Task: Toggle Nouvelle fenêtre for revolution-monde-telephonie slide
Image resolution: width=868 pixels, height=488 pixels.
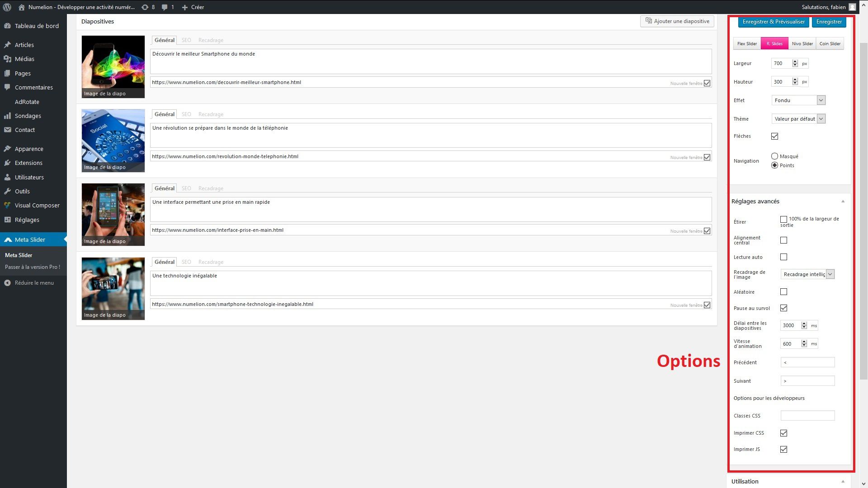Action: coord(707,157)
